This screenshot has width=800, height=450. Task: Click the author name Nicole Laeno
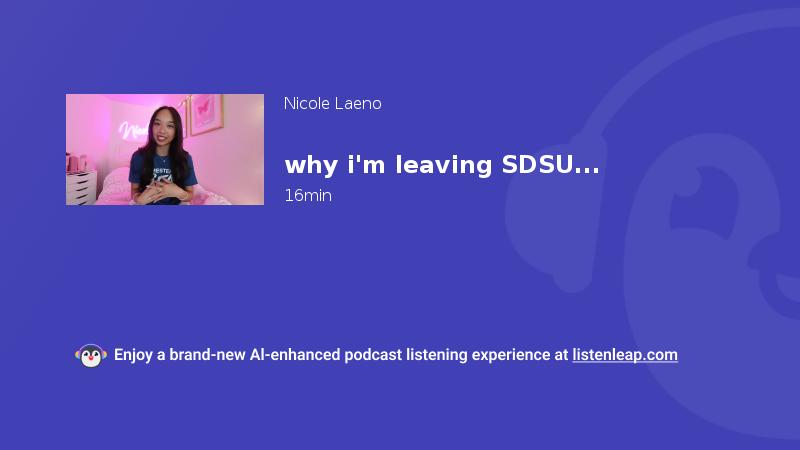(333, 104)
